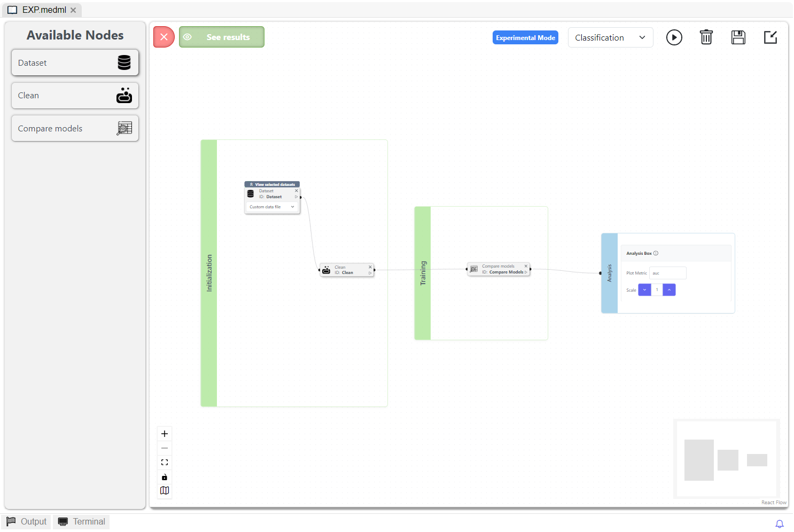Click the export icon in the toolbar

(770, 37)
